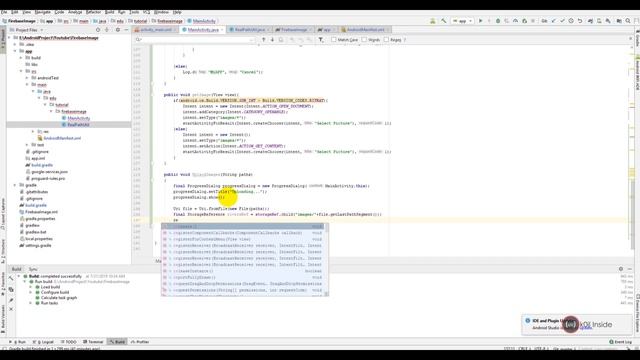Viewport: 640px width, 360px height.
Task: Click the Search Everywhere magnifier icon
Action: 628,21
